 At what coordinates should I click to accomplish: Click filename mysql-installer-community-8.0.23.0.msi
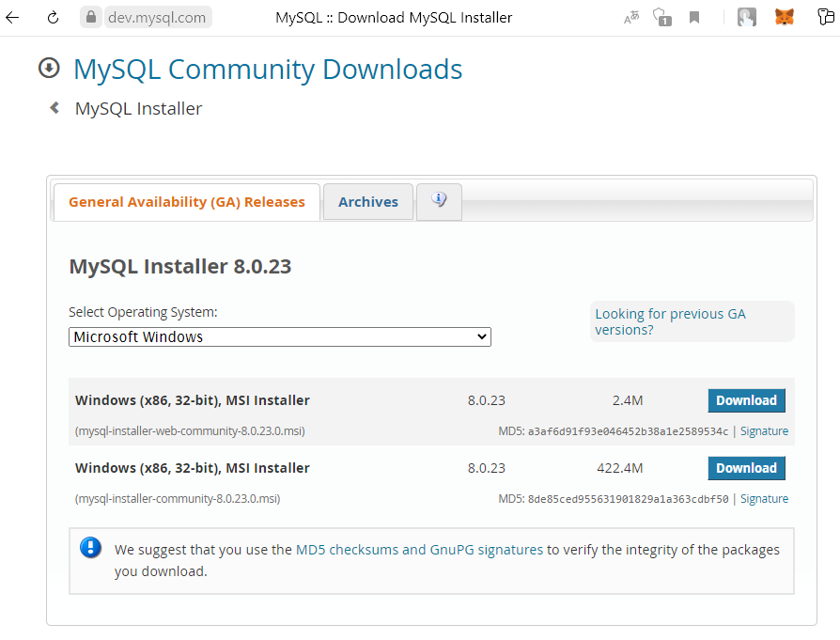click(x=178, y=498)
